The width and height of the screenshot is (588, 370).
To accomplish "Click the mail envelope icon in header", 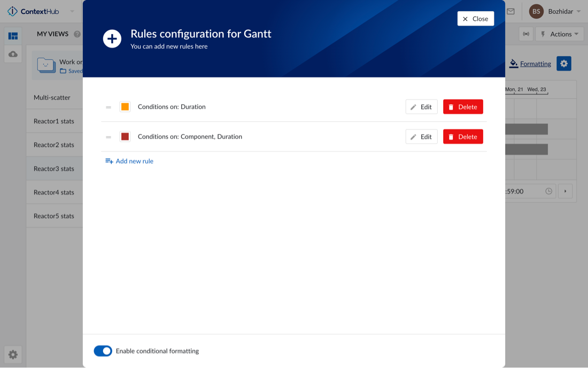I will (510, 11).
